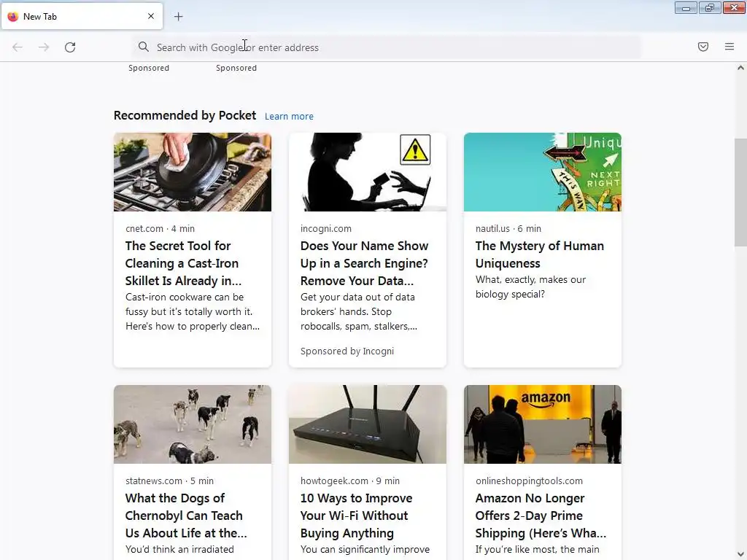The width and height of the screenshot is (747, 560).
Task: Click the onlineshoppingtools.com source text
Action: (530, 481)
